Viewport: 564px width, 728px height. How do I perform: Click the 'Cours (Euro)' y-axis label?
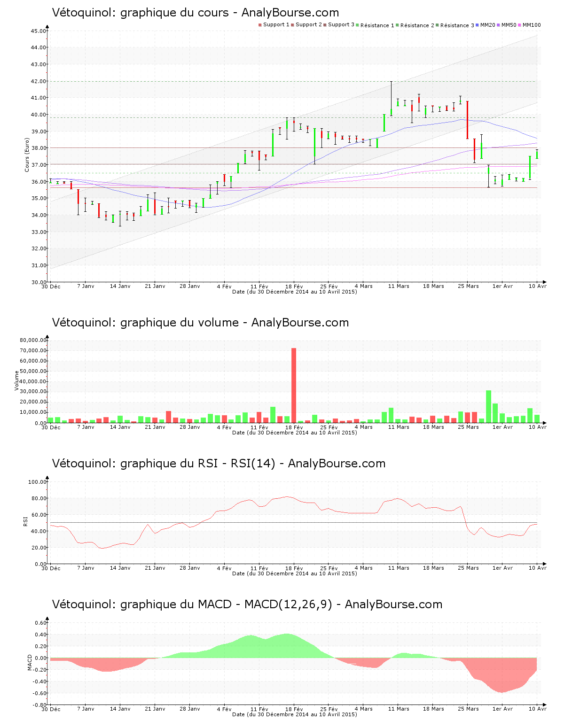point(27,155)
